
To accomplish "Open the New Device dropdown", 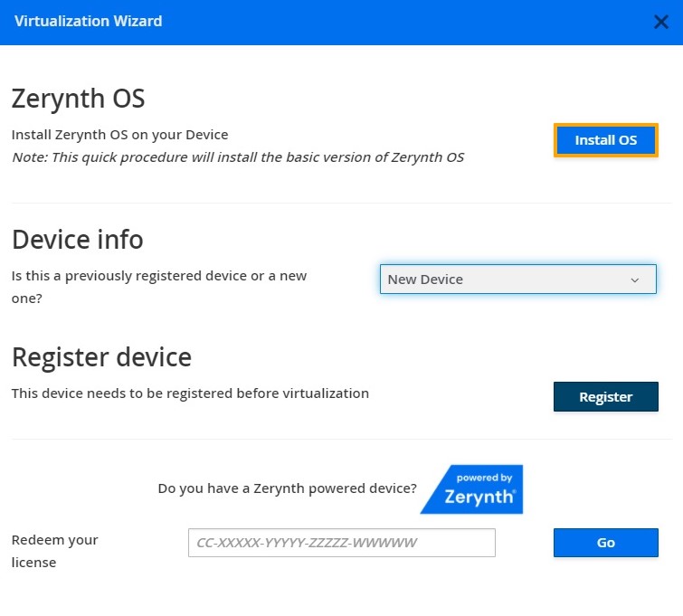I will point(518,279).
